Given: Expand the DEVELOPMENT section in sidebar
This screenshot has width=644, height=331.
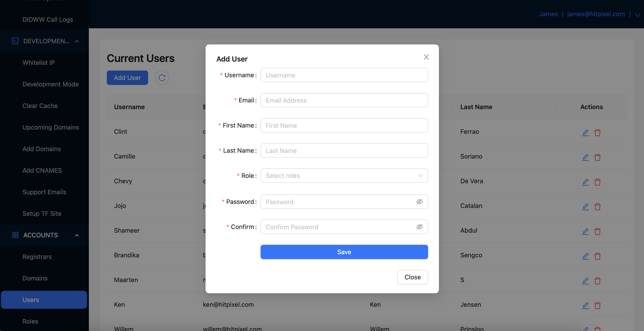Looking at the screenshot, I should pos(76,41).
